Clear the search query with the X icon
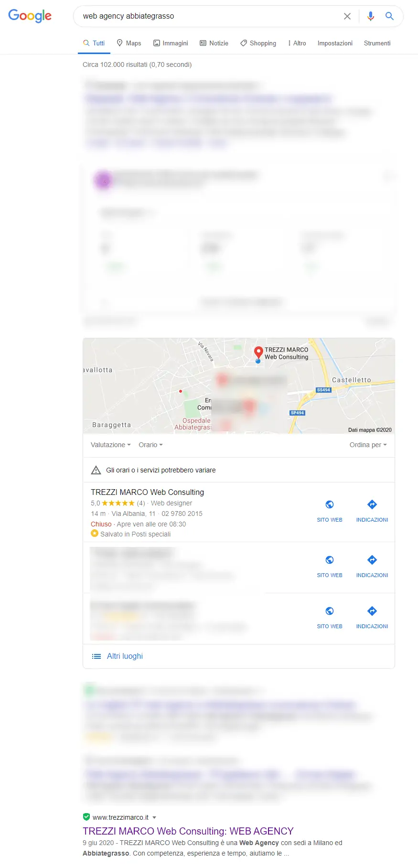The width and height of the screenshot is (418, 868). 347,16
